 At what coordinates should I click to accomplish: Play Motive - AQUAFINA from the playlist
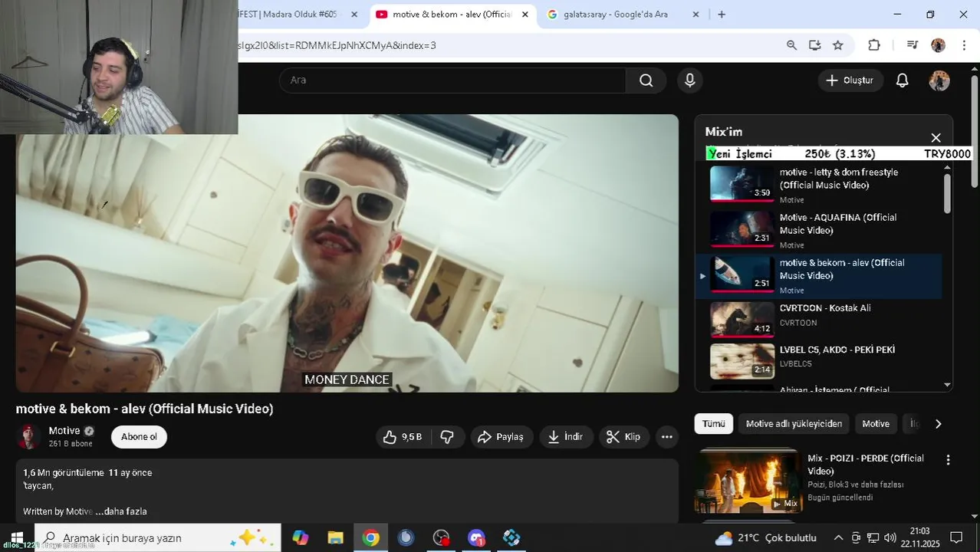click(818, 231)
